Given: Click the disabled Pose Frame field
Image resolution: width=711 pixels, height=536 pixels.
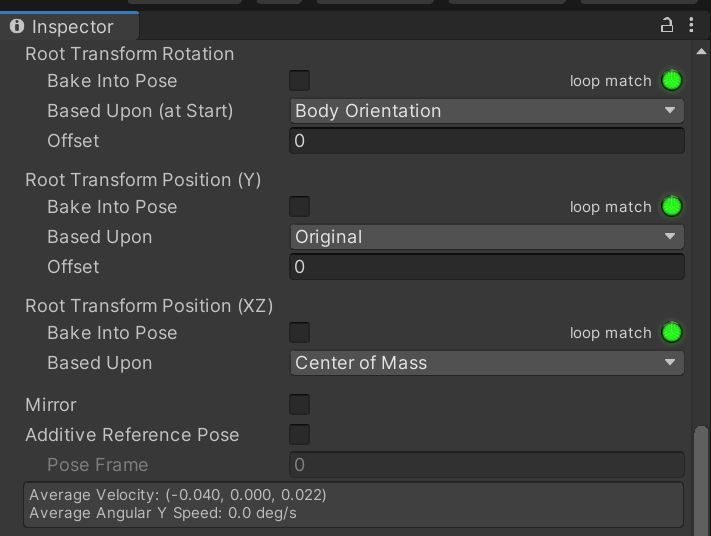Looking at the screenshot, I should (487, 465).
